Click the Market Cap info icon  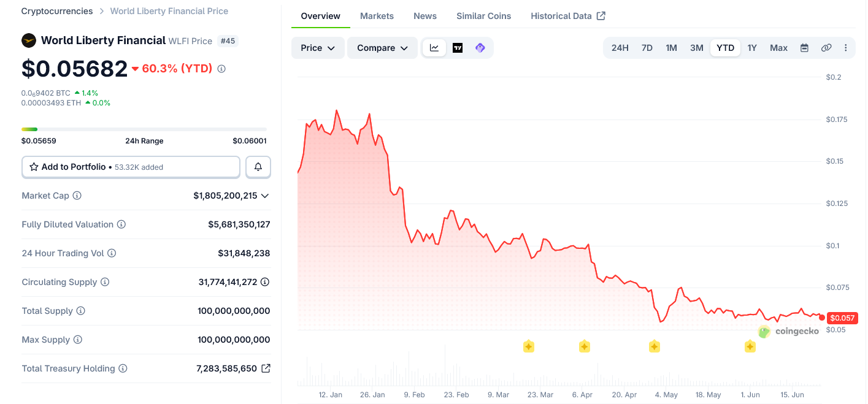click(x=77, y=196)
